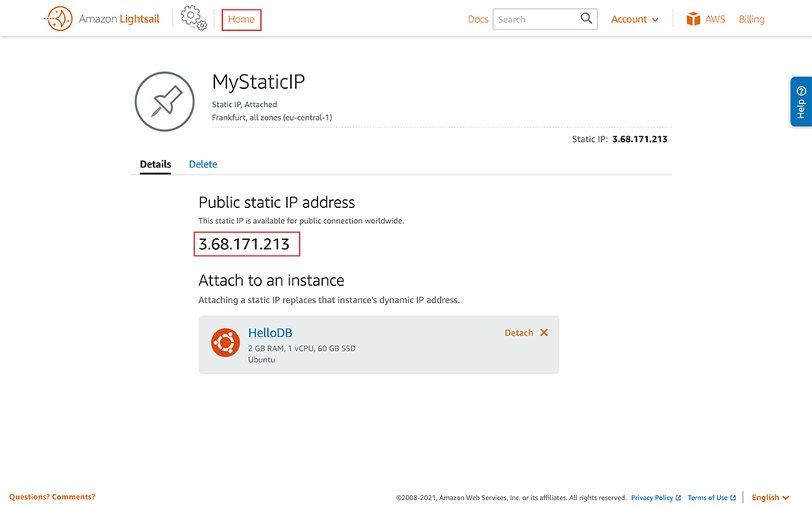Click the 'Public static IP address' heading
This screenshot has width=812, height=508.
[x=277, y=202]
